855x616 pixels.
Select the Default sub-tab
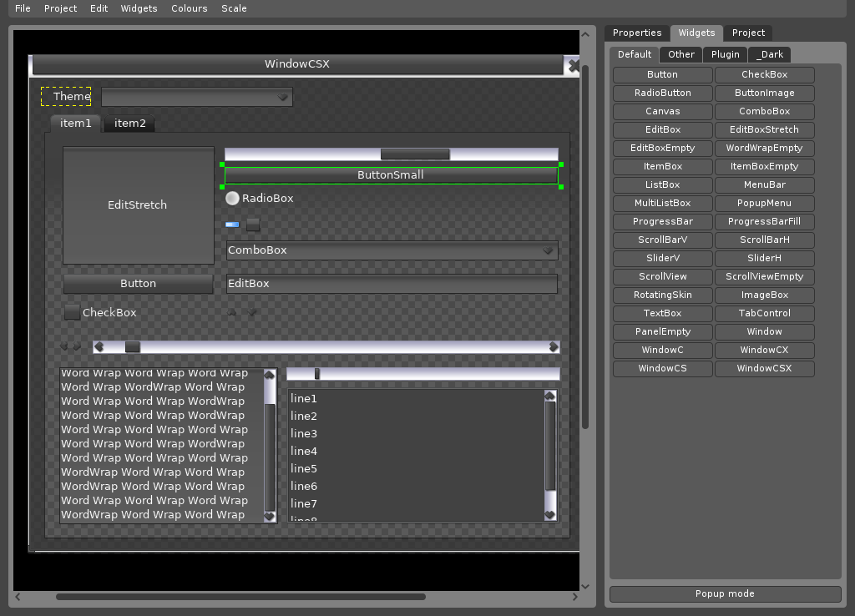tap(635, 54)
